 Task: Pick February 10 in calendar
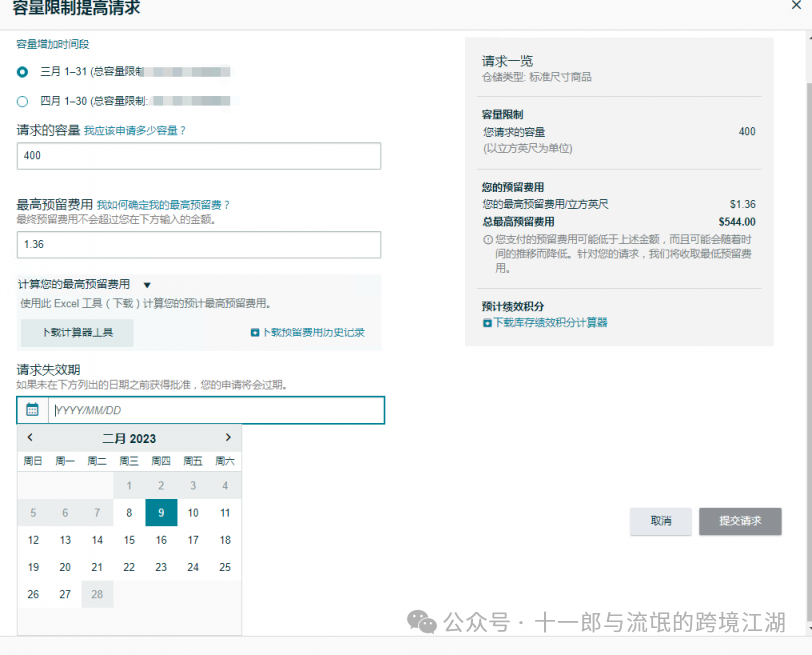pyautogui.click(x=193, y=512)
